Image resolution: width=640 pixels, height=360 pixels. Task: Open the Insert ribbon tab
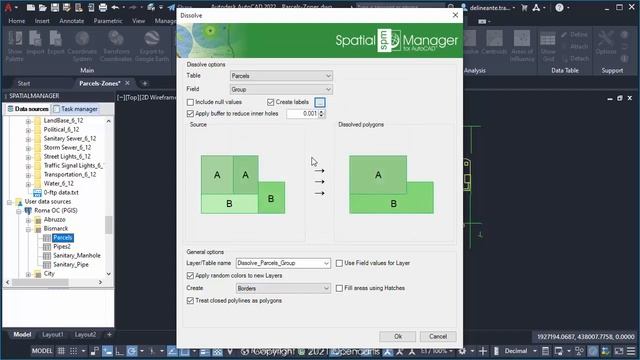(42, 21)
